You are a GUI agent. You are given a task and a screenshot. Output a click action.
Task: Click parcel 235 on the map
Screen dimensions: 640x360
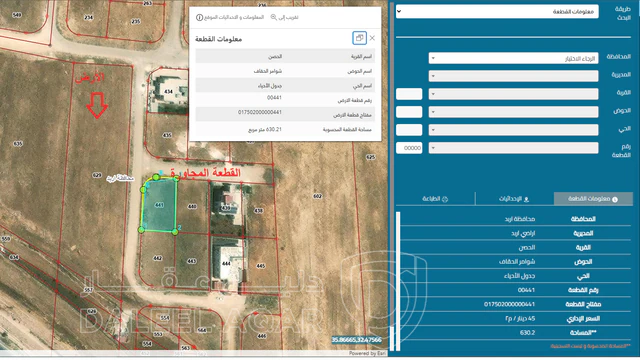(x=136, y=21)
